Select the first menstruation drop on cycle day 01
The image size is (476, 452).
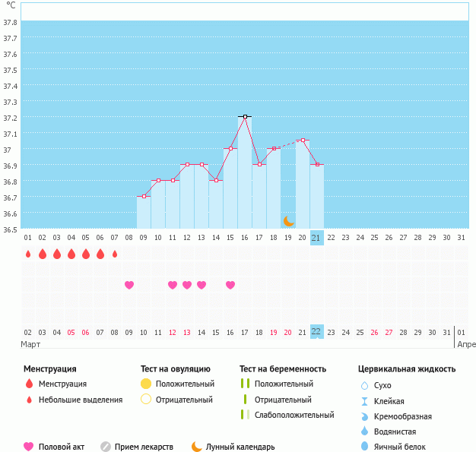(28, 254)
